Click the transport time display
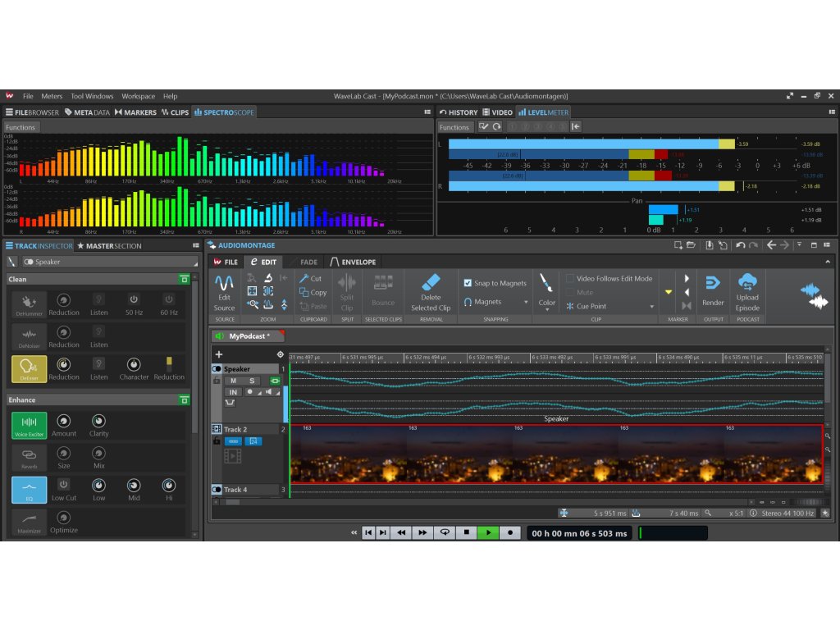The width and height of the screenshot is (840, 630). 580,533
